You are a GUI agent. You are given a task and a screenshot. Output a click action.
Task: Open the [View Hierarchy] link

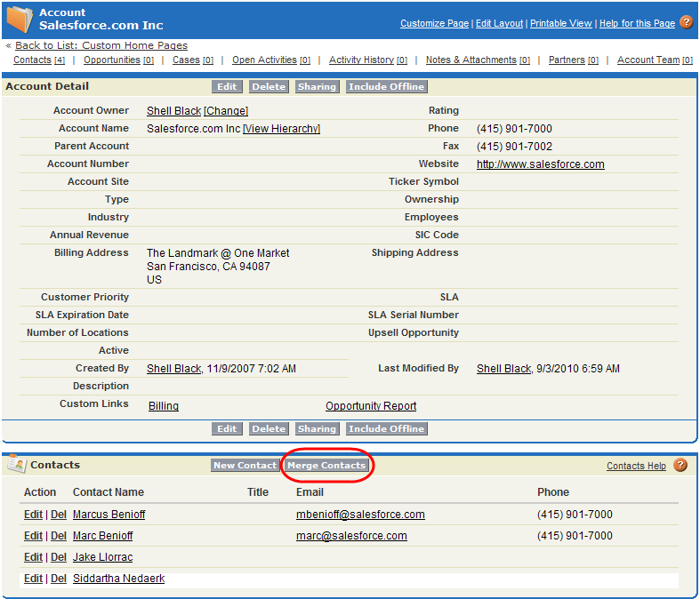[281, 129]
